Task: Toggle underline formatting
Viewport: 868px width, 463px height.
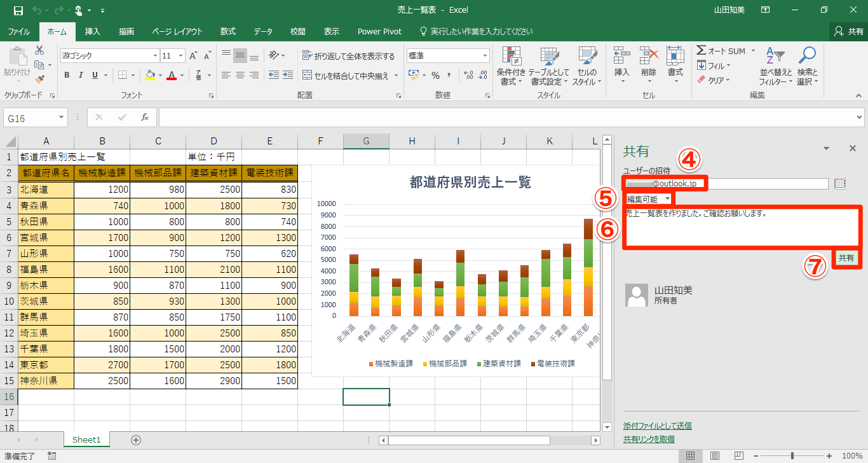Action: [x=95, y=75]
